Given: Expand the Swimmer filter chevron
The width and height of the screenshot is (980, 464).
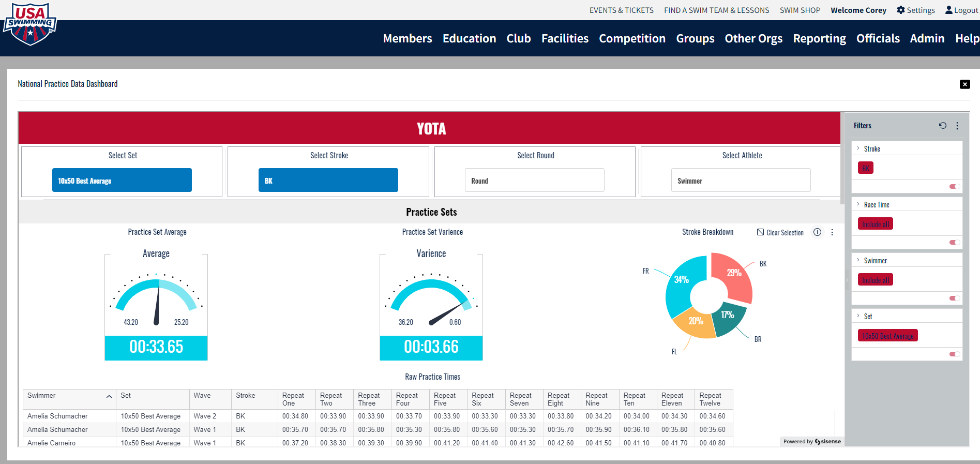Looking at the screenshot, I should coord(858,260).
